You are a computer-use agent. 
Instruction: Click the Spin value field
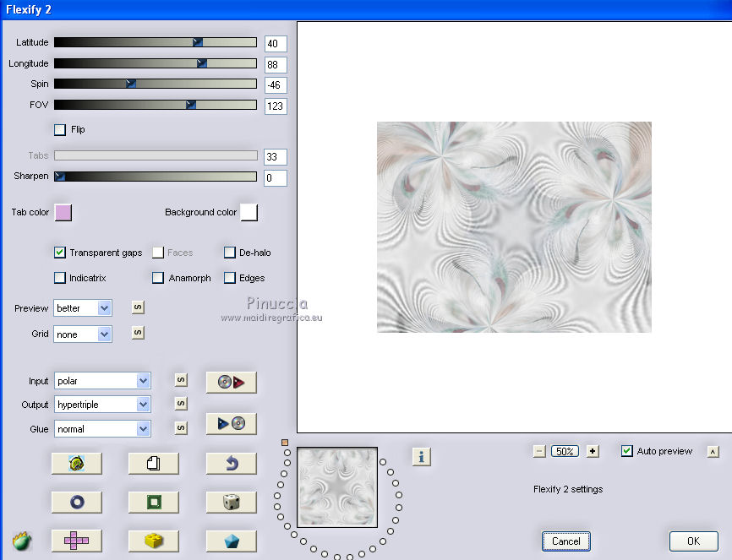tap(276, 85)
